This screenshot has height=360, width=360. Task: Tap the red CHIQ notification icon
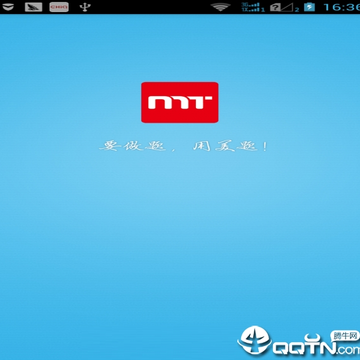pos(59,7)
